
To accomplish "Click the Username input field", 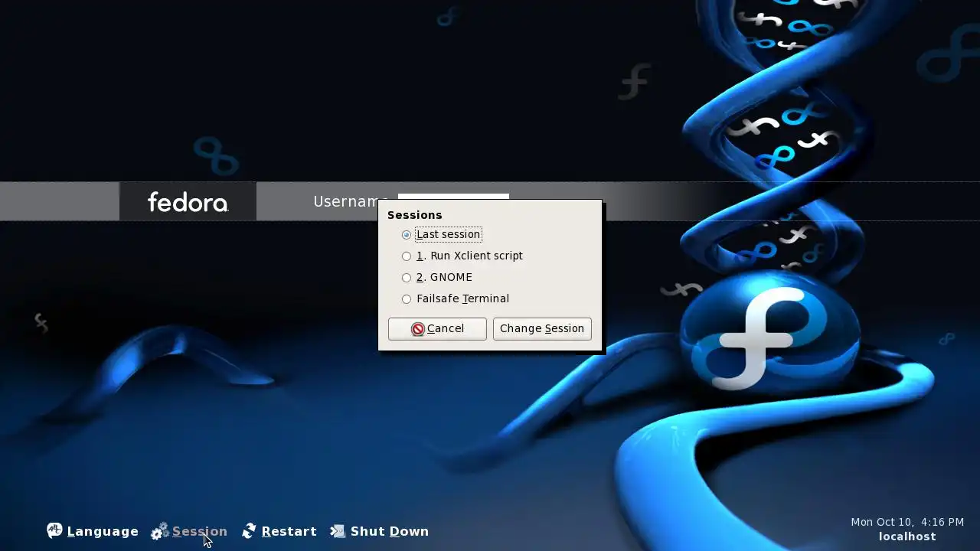I will pos(453,197).
